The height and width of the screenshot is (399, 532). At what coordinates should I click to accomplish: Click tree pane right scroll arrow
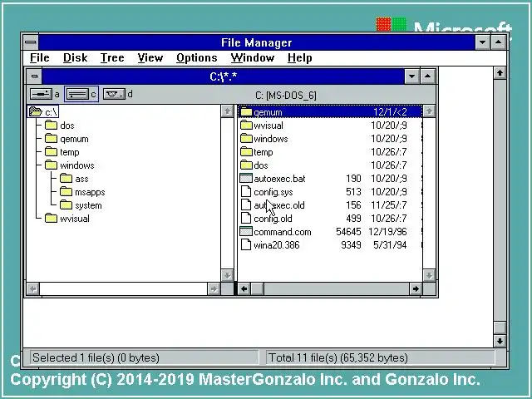(x=214, y=289)
